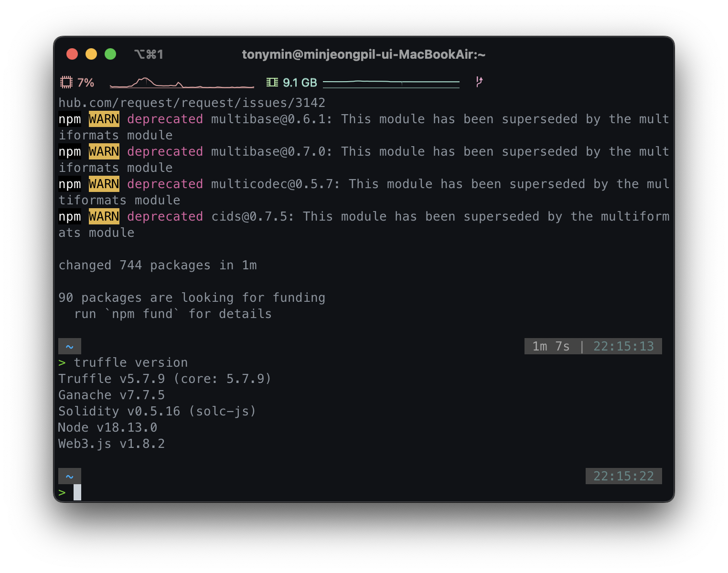Click the ~ directory badge above the empty prompt
The image size is (728, 573).
70,476
